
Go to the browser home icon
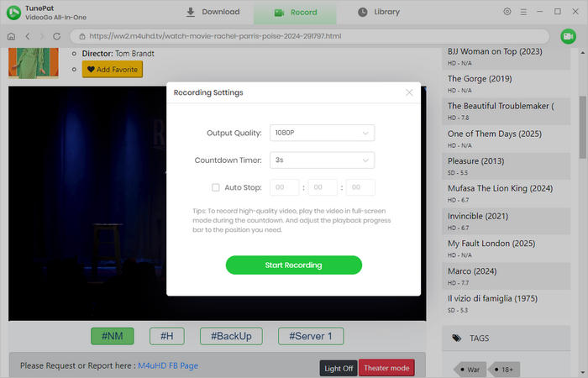pyautogui.click(x=11, y=36)
